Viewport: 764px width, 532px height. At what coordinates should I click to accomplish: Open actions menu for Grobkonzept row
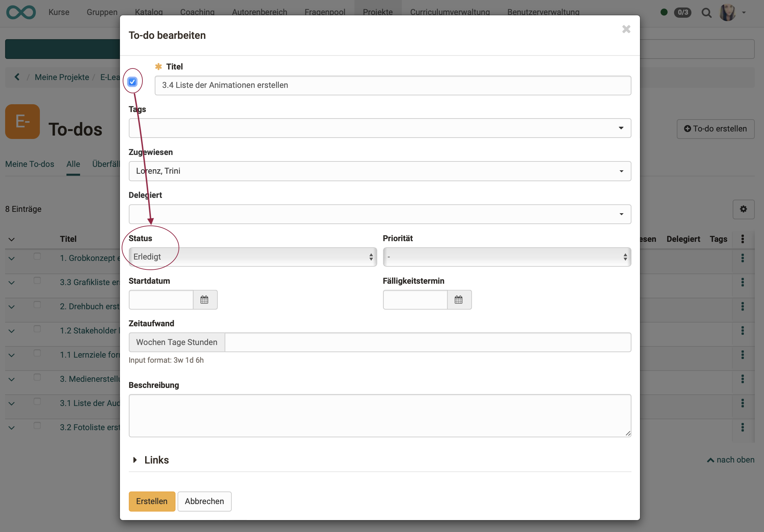tap(743, 258)
